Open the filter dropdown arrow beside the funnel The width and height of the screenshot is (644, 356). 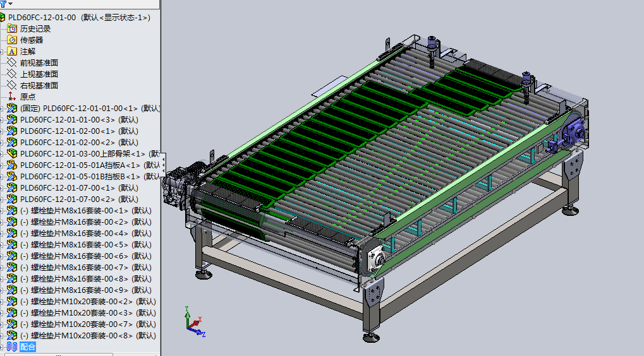pos(10,5)
